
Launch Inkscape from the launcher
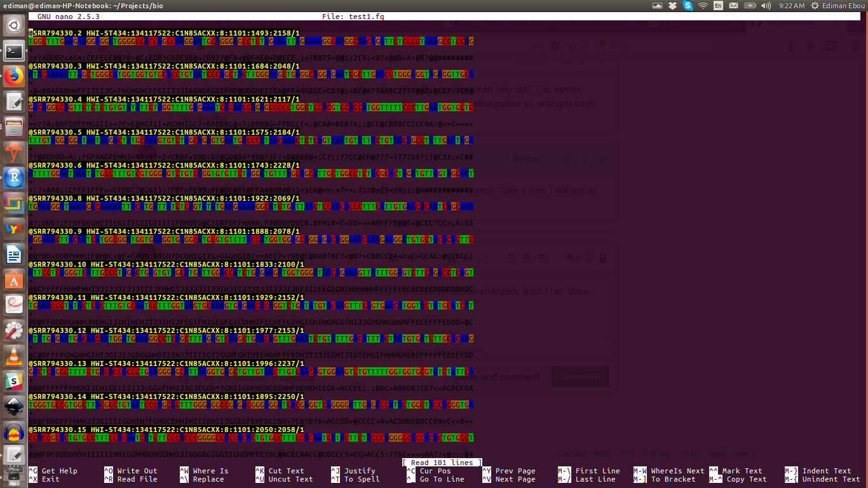tap(14, 407)
